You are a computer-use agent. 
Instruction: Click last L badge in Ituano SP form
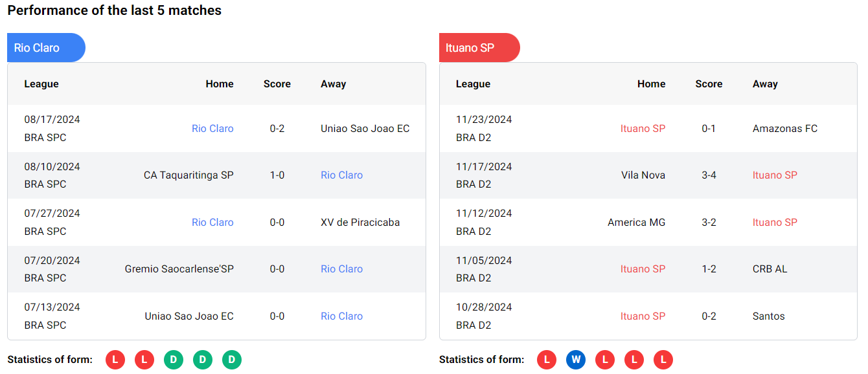pos(663,360)
